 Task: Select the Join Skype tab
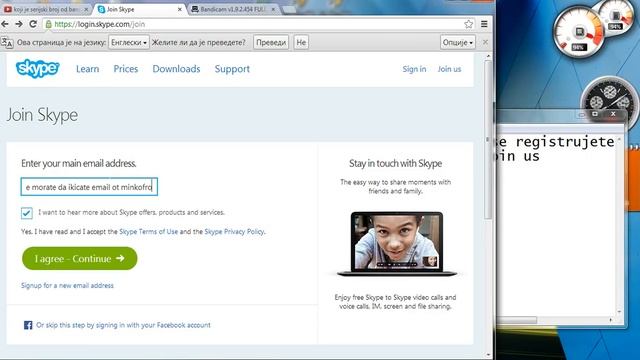tap(139, 9)
